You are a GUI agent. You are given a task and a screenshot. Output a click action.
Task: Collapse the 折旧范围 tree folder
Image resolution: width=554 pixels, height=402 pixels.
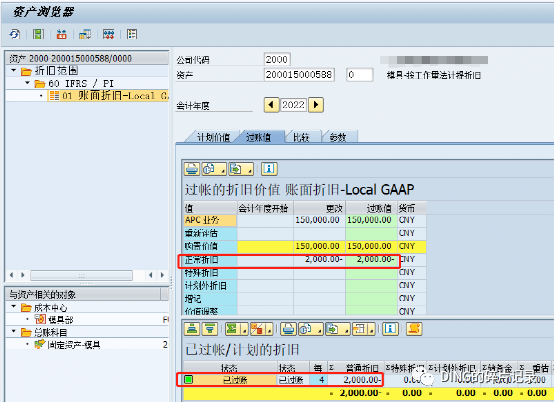pos(14,71)
